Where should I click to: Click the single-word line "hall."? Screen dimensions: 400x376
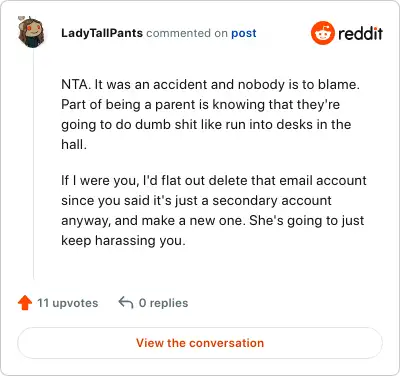[74, 144]
